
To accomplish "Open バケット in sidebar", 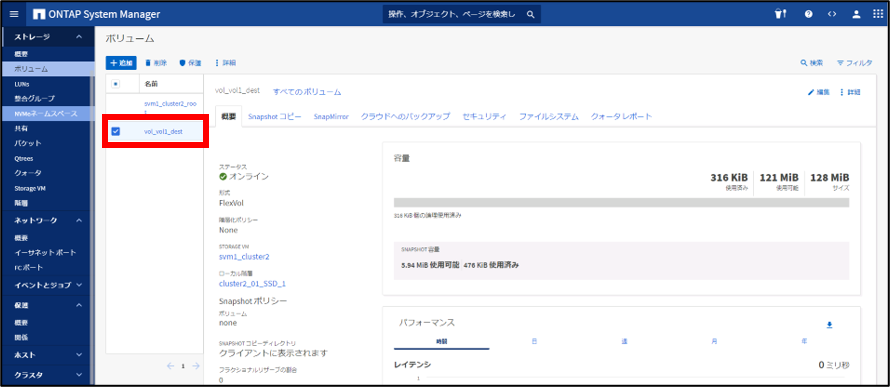I will (x=28, y=143).
